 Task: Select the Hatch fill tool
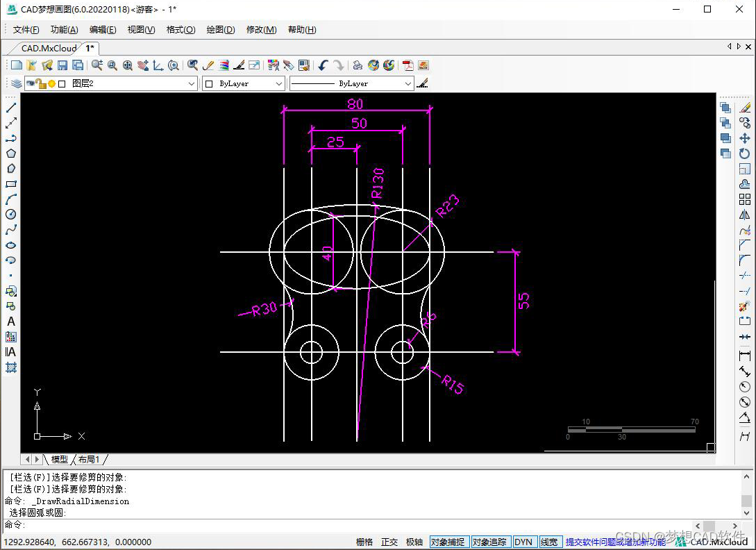click(11, 367)
